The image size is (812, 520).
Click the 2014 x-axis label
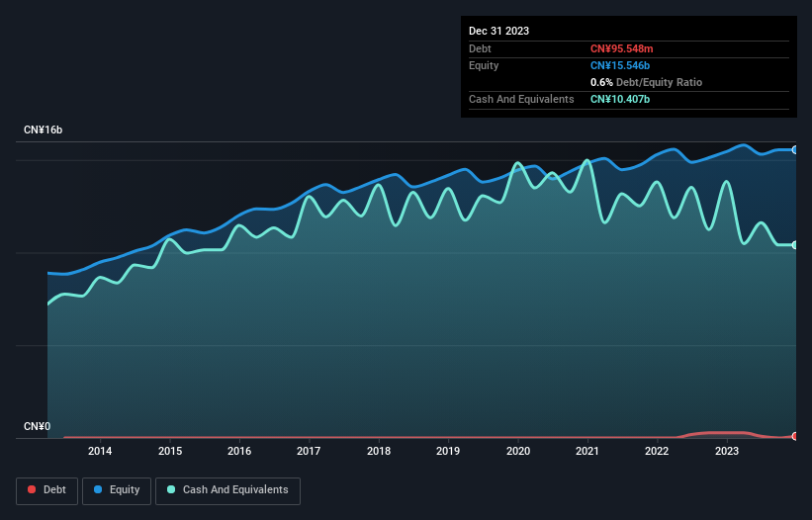(x=100, y=451)
